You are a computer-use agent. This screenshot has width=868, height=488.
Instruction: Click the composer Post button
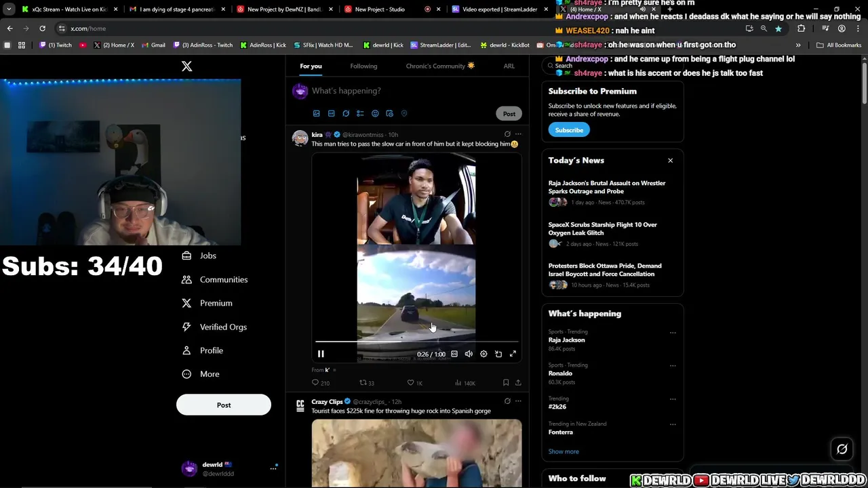pos(509,114)
